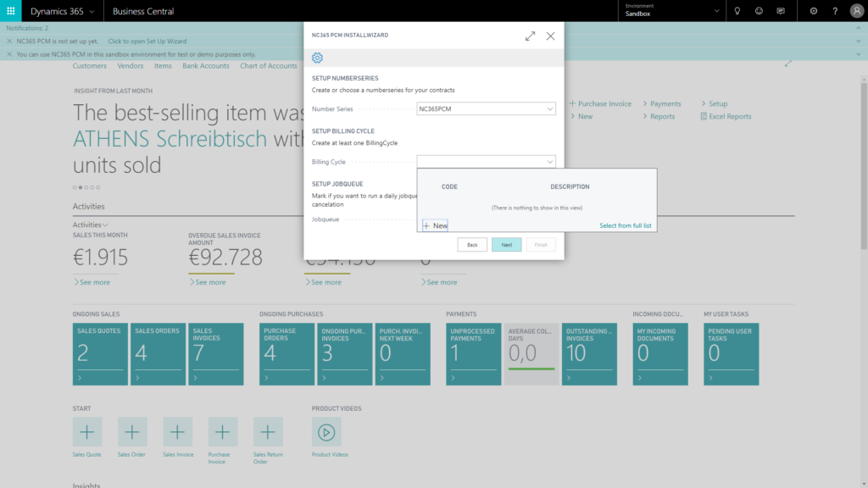Open the Chart of Accounts menu item
This screenshot has height=488, width=868.
[269, 66]
